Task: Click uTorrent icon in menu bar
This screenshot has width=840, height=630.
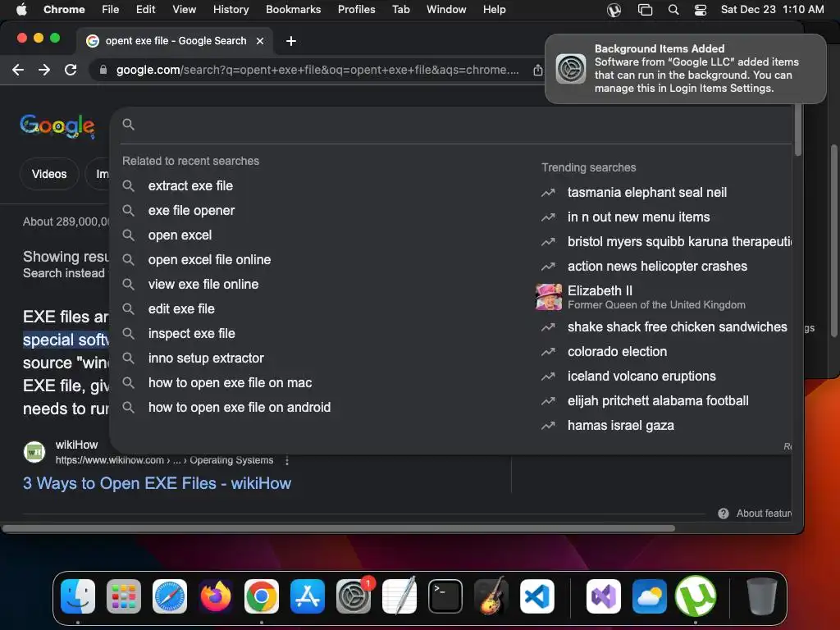Action: pos(614,10)
